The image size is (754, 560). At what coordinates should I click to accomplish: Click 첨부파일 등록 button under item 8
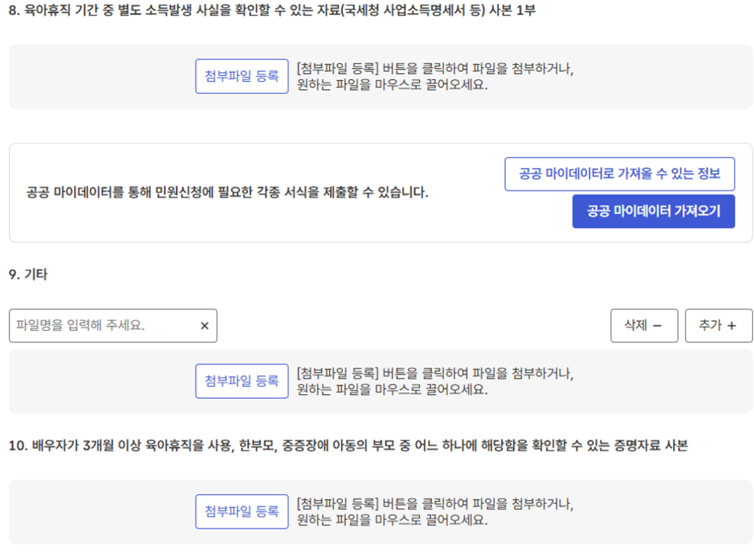click(x=242, y=76)
